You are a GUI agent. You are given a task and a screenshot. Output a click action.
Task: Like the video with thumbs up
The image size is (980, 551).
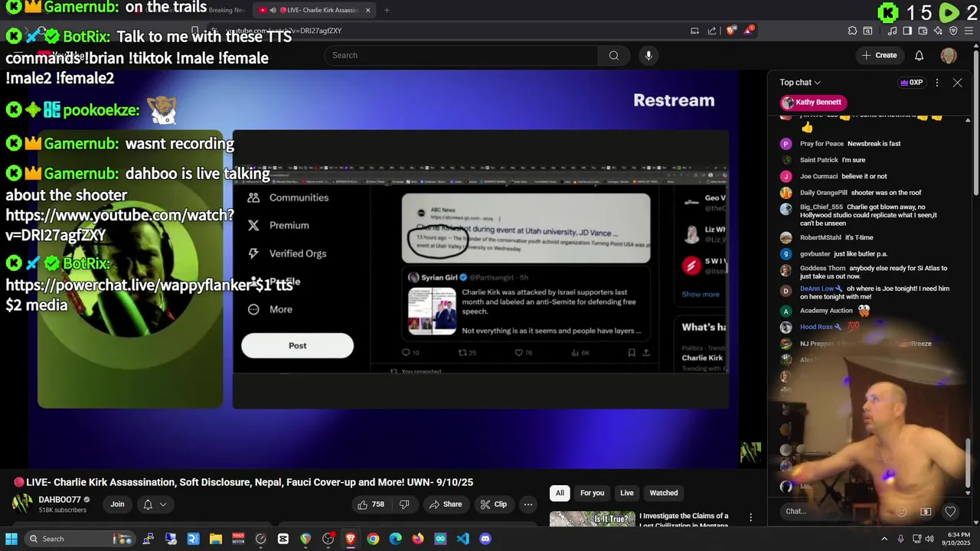pos(370,504)
